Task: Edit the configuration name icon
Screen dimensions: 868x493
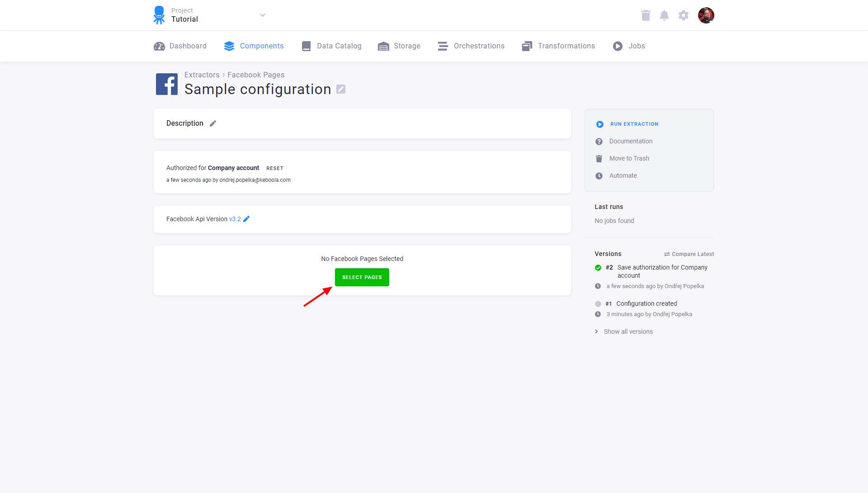Action: (x=341, y=89)
